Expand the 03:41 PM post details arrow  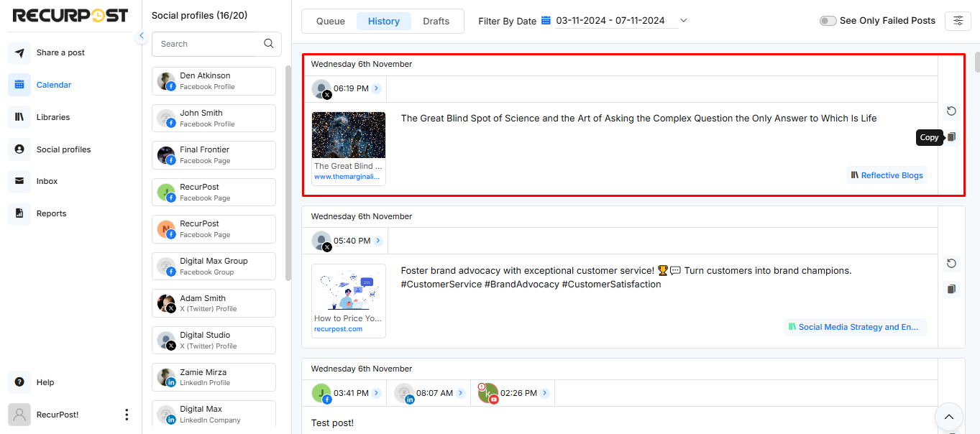376,393
